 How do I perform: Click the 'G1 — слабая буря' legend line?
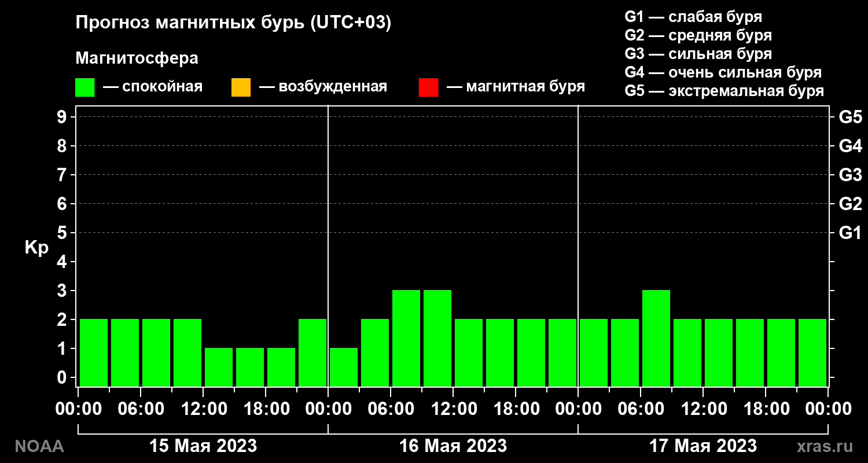pos(693,16)
